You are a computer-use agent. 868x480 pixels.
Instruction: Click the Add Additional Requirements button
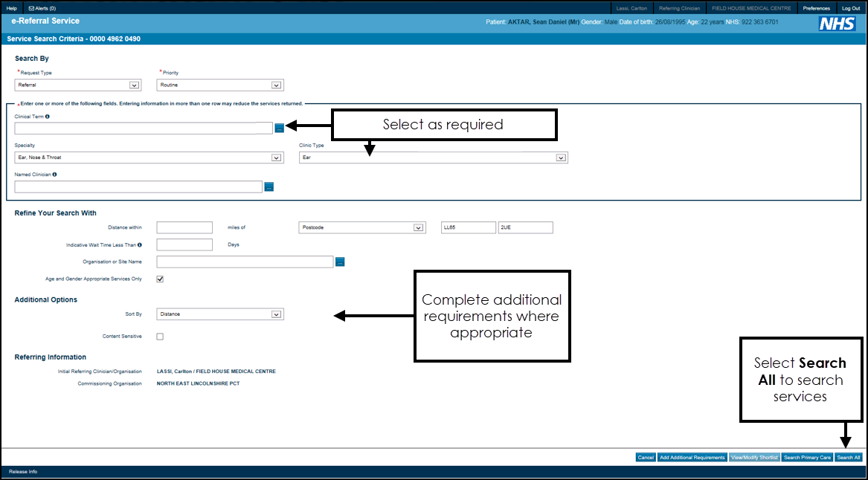[x=692, y=458]
